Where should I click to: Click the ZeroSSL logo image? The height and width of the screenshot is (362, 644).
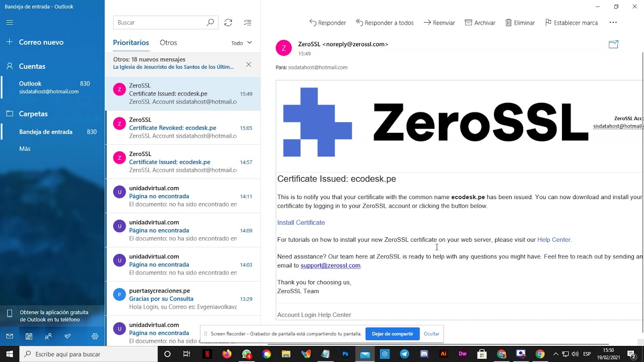(x=436, y=122)
